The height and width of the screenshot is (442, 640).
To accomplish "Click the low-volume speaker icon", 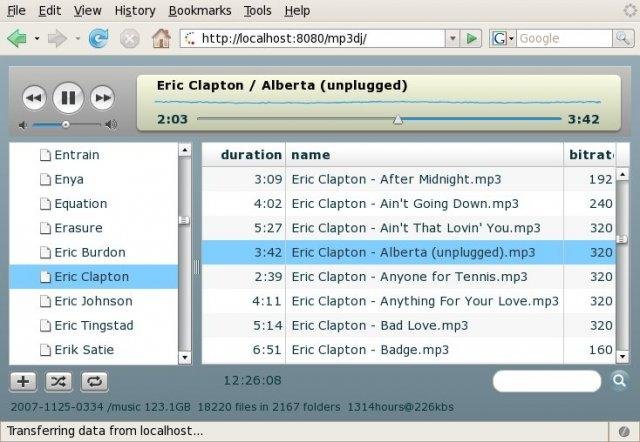I will 23,125.
